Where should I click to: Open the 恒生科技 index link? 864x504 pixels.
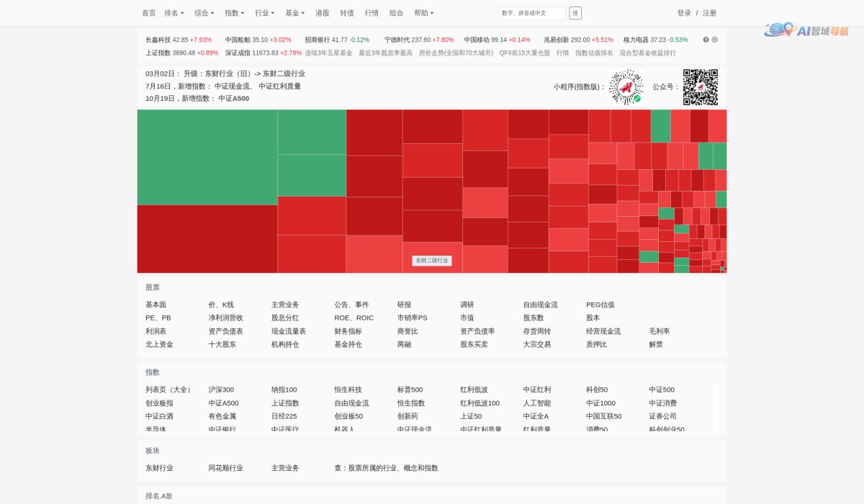(348, 390)
